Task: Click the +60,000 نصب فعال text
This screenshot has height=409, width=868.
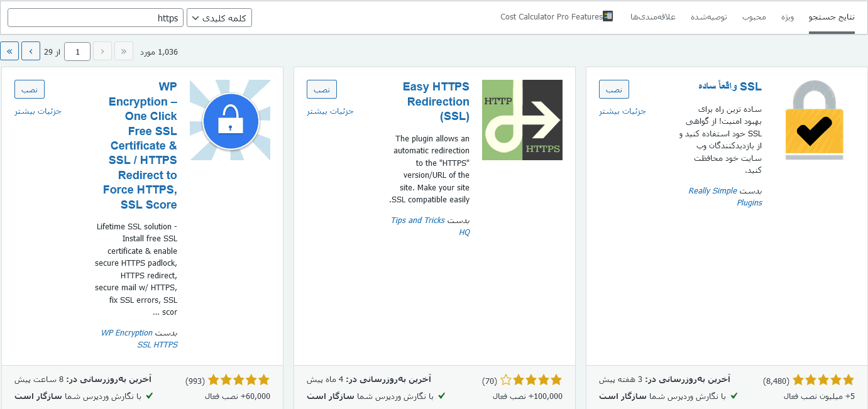Action: (238, 396)
